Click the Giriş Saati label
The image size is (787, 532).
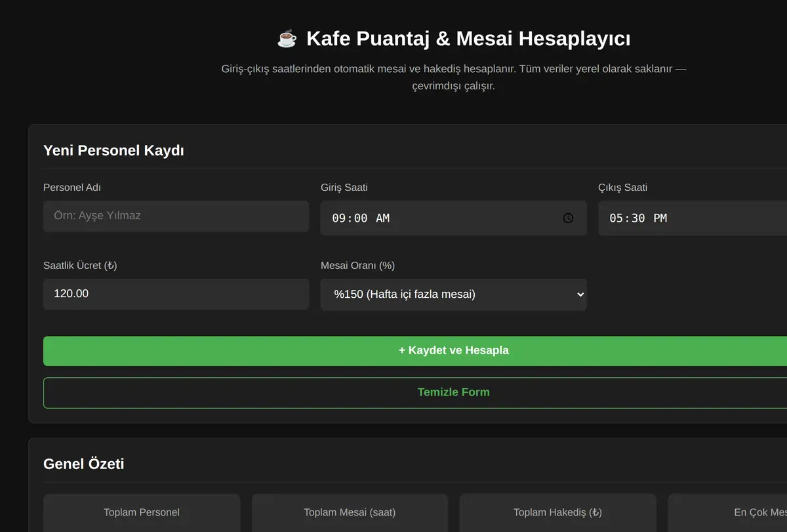click(344, 188)
